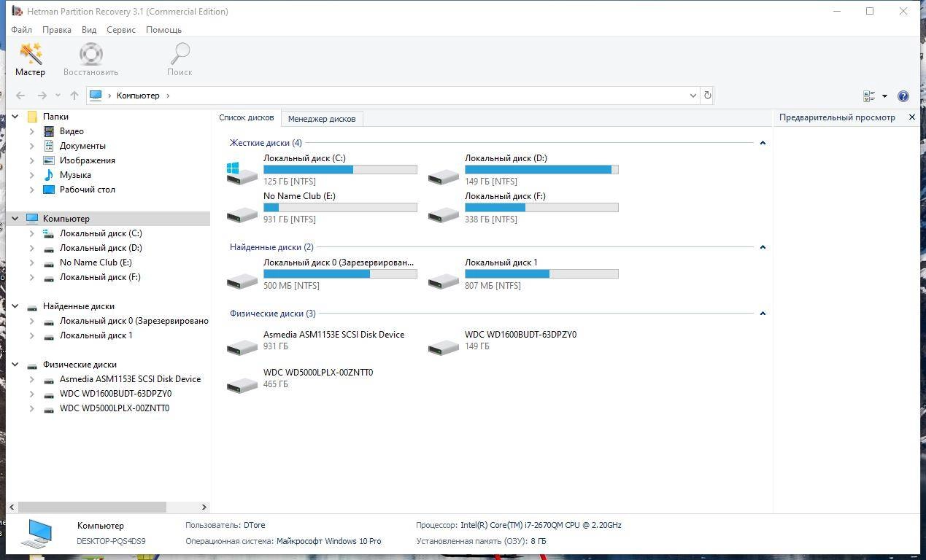Collapse Физические диски tree node
Screen dimensions: 926x560
[15, 365]
